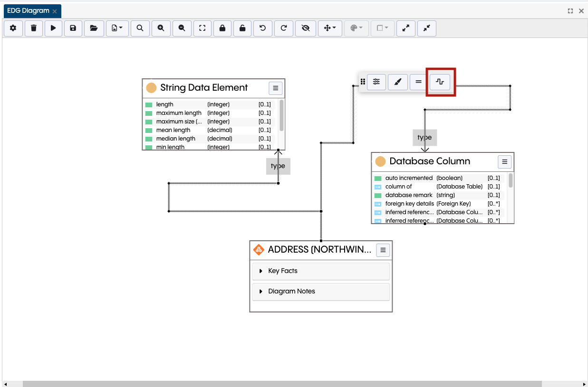Switch to the EDG Diagram tab
588x387 pixels.
(29, 10)
